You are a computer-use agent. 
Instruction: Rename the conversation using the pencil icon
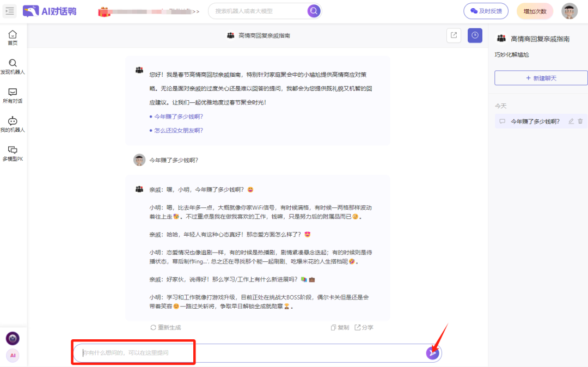pyautogui.click(x=571, y=122)
